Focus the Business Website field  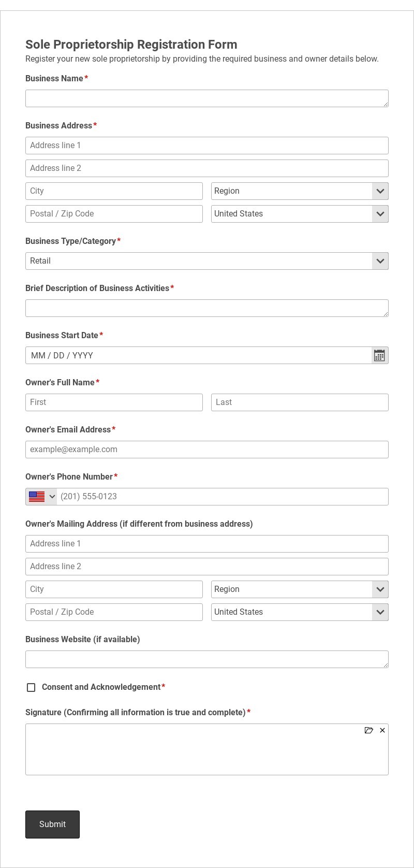tap(207, 659)
